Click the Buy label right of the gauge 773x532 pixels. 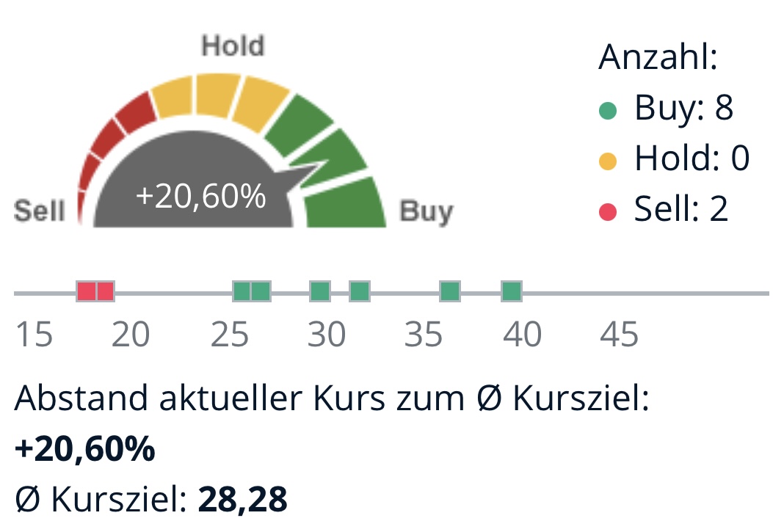(x=426, y=211)
